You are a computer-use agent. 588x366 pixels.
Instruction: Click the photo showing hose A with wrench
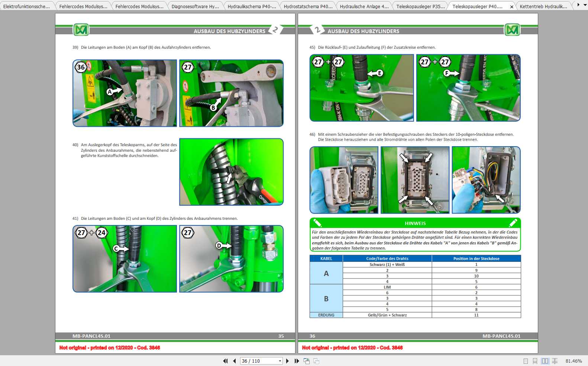click(125, 93)
